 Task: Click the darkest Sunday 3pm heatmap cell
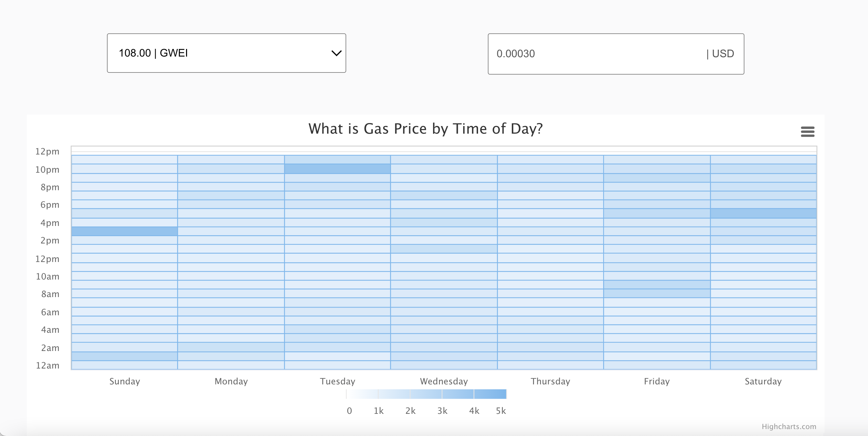[x=124, y=231]
